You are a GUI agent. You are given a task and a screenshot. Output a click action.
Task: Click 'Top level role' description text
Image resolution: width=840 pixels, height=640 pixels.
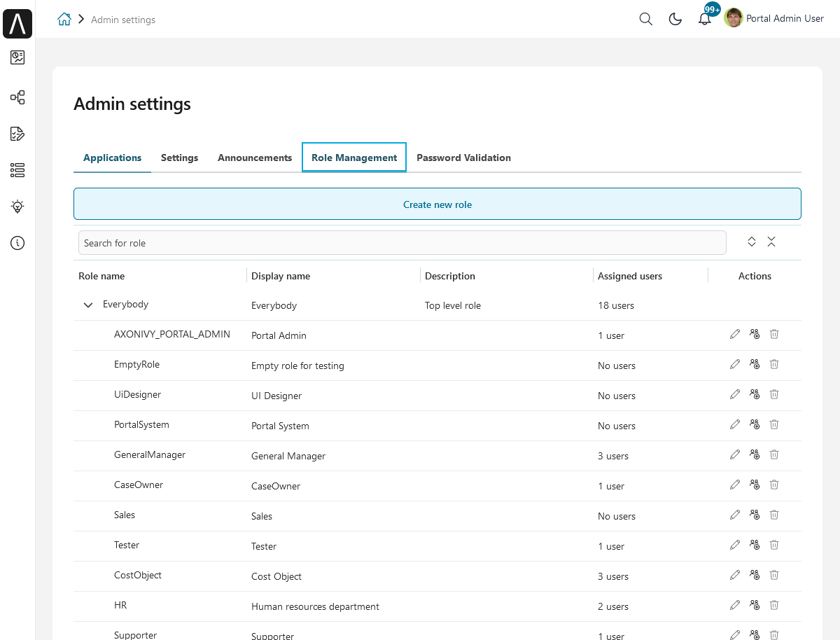click(x=453, y=305)
